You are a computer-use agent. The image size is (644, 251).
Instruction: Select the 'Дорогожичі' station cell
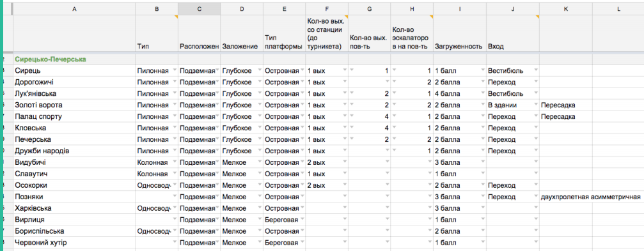pyautogui.click(x=74, y=82)
